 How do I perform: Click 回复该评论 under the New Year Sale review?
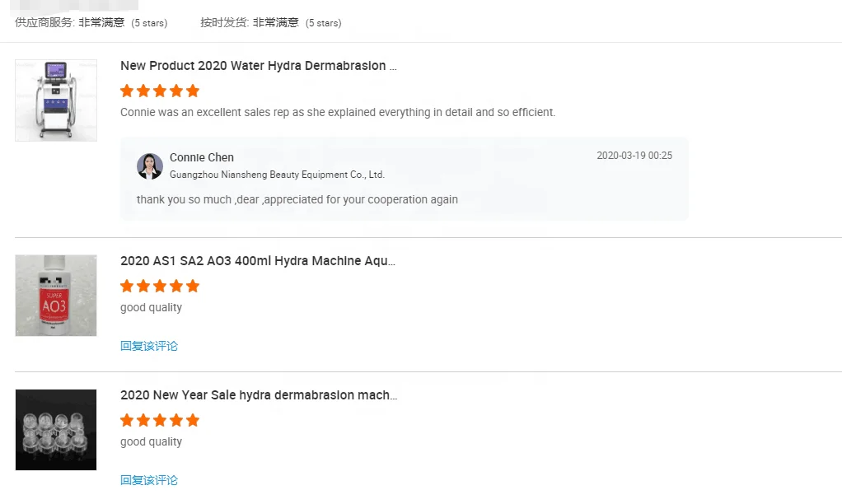coord(149,480)
